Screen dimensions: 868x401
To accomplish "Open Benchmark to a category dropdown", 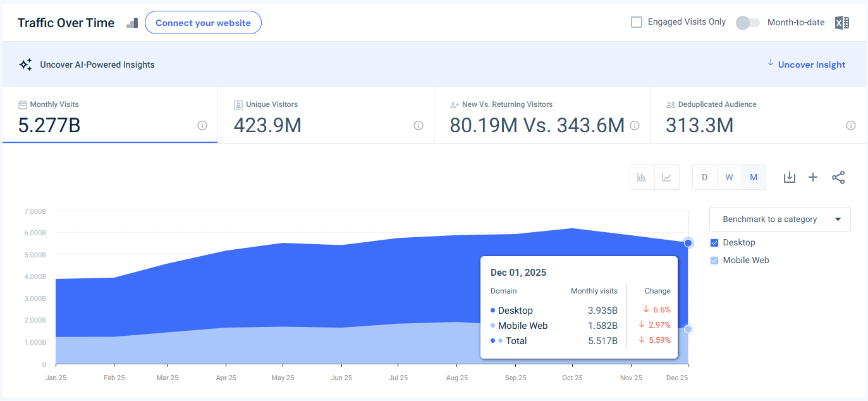I will 779,219.
